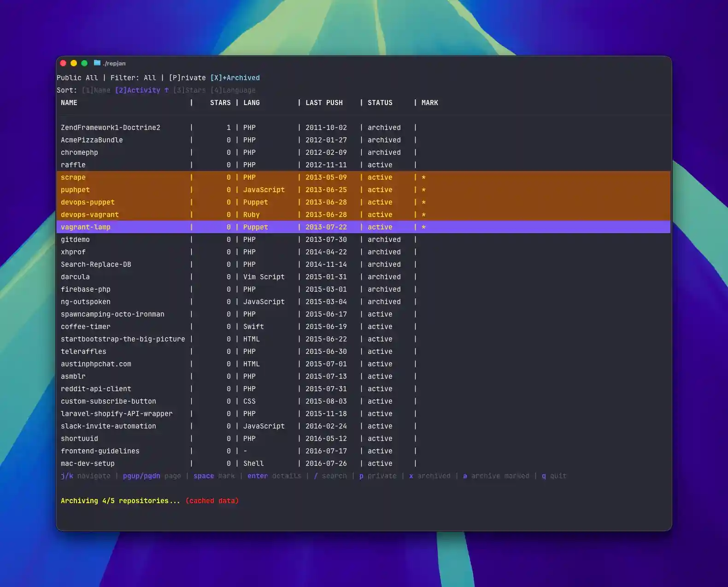
Task: Click the MARK column header
Action: (x=430, y=103)
